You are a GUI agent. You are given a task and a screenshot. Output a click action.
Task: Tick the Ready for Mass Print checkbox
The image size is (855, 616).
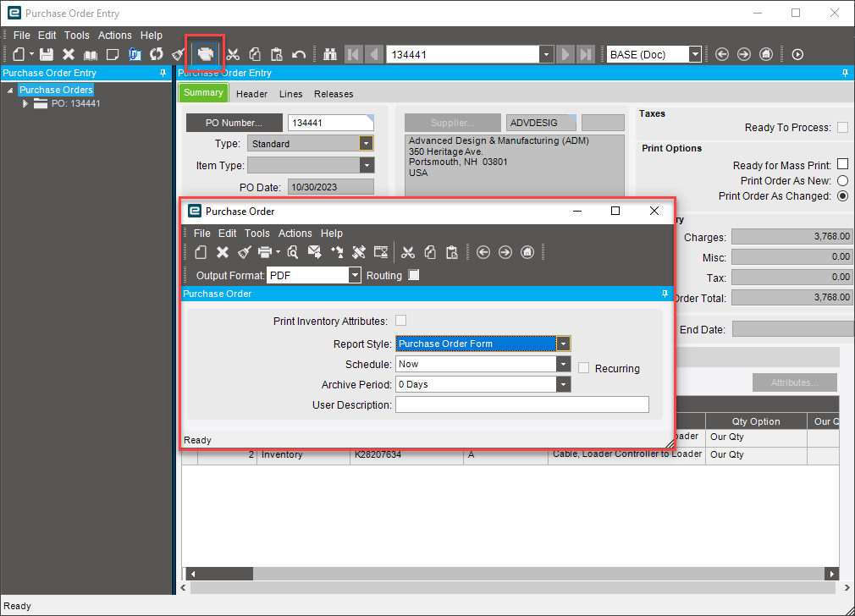click(842, 165)
